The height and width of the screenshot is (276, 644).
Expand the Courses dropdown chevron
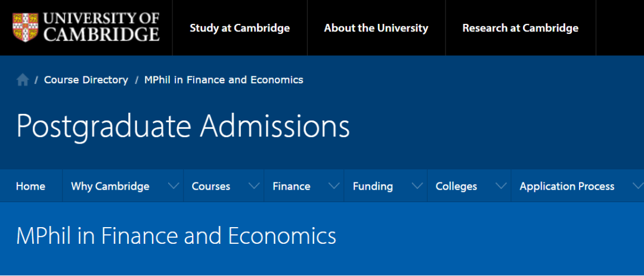click(x=254, y=187)
